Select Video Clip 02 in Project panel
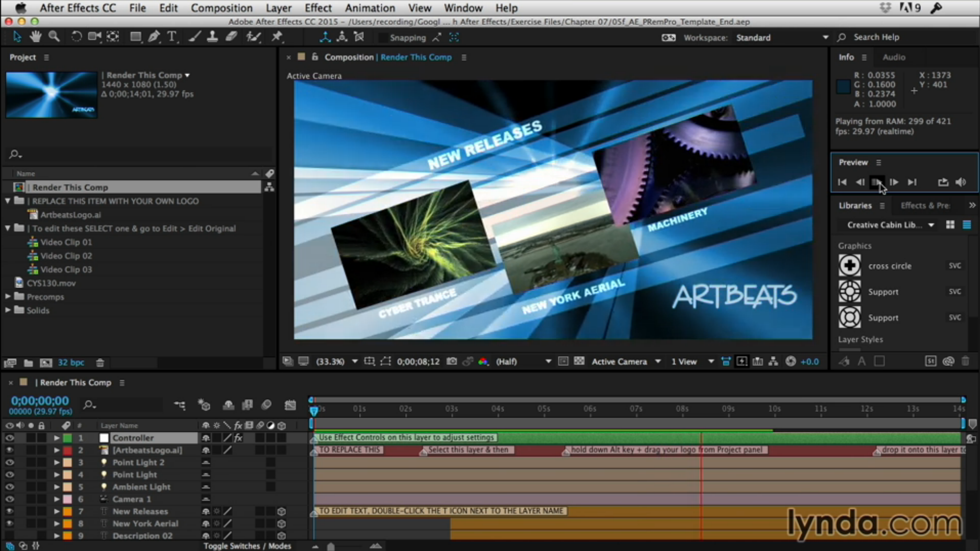Image resolution: width=980 pixels, height=551 pixels. pos(66,256)
